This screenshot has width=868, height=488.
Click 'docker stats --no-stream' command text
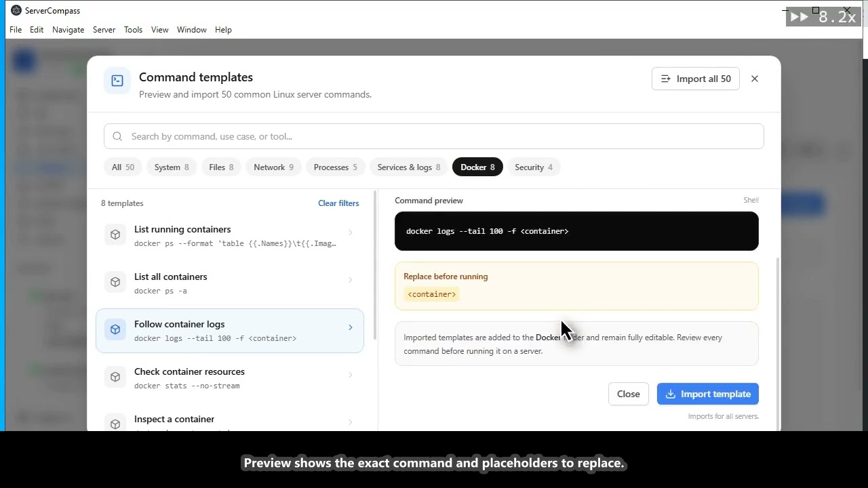coord(187,386)
